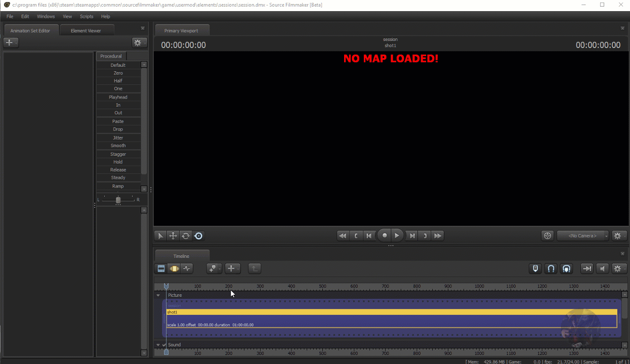Toggle lock playhead button in Timeline
Screen dimensions: 630x364
(x=535, y=268)
